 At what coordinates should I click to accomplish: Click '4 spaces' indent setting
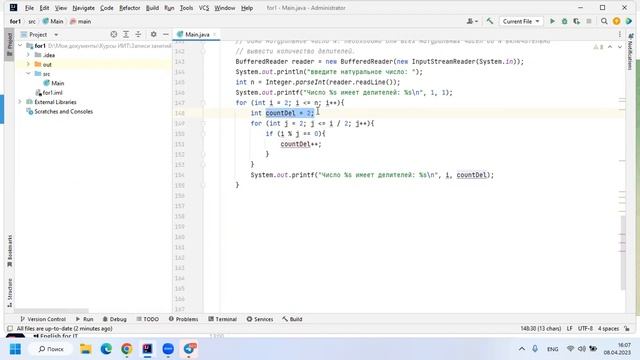point(608,329)
